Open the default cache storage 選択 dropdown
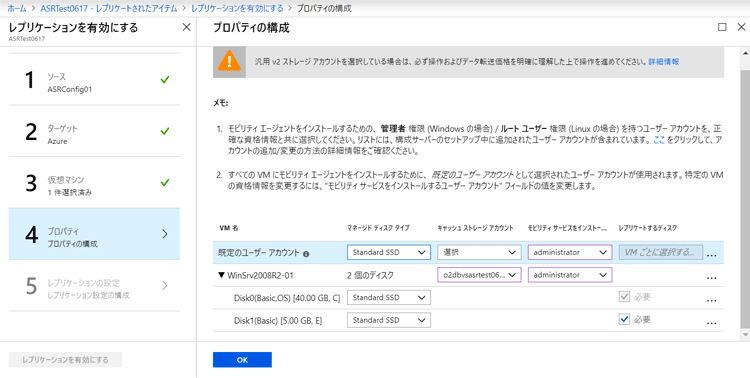 coord(479,252)
